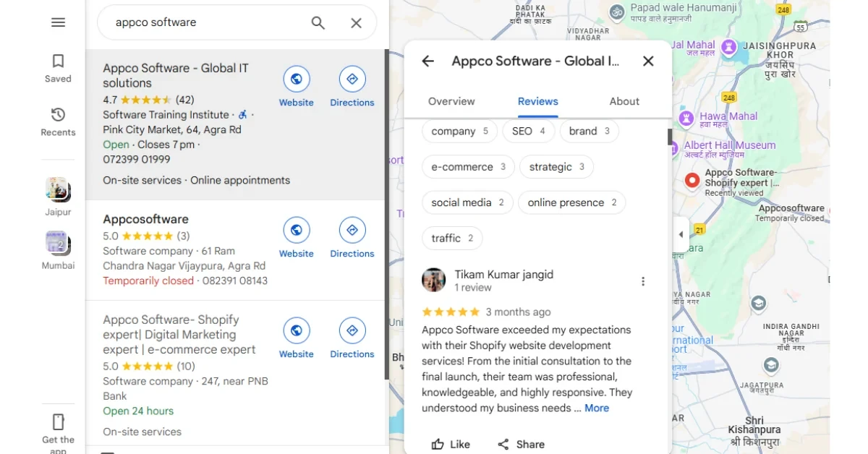The image size is (868, 454).
Task: Filter reviews by the social media chip
Action: click(467, 203)
